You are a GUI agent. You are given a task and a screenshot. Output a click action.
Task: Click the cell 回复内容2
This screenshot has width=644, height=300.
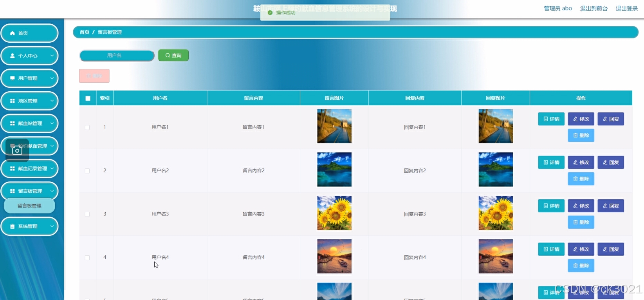tap(415, 171)
